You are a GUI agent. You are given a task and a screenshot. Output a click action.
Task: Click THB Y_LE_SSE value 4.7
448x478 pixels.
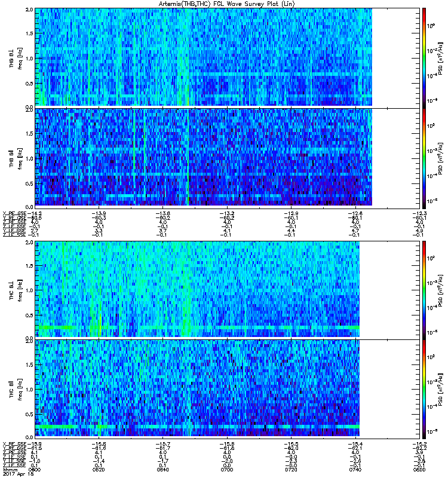click(x=355, y=231)
